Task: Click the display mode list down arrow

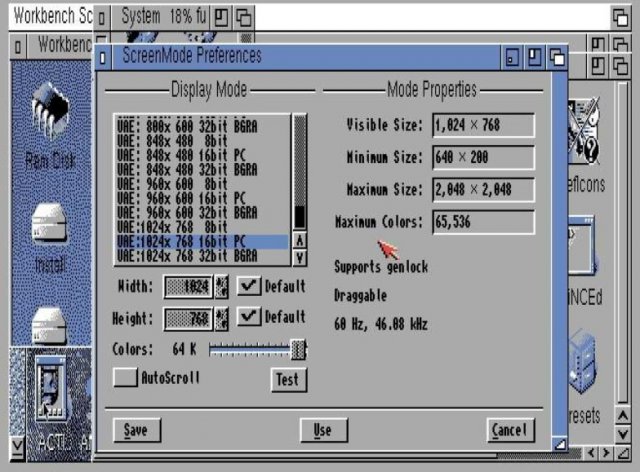Action: pyautogui.click(x=300, y=258)
